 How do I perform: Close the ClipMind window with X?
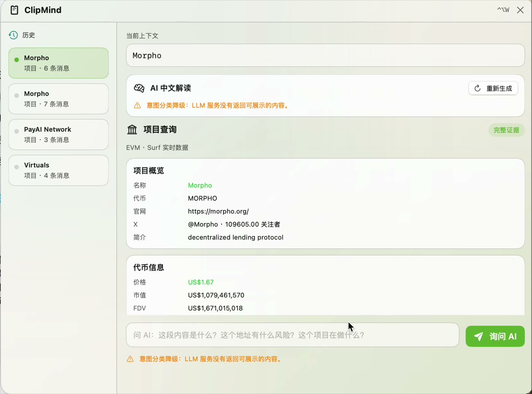point(520,10)
